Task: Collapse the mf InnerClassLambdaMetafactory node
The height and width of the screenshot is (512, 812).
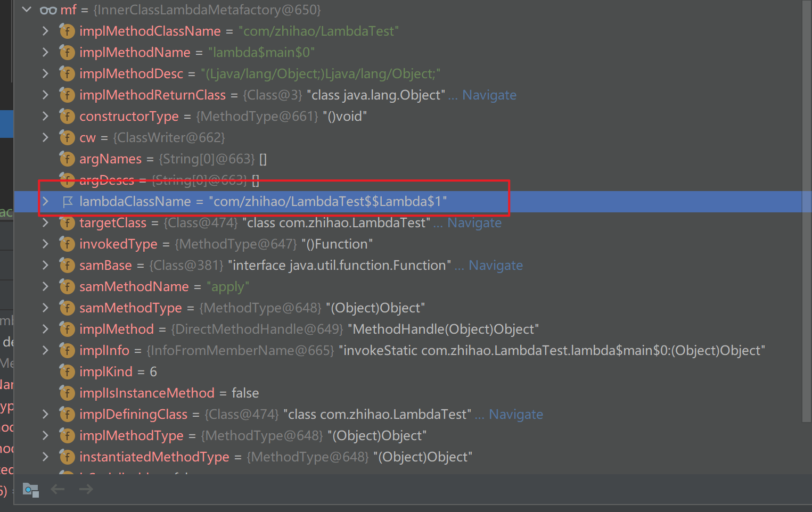Action: [27, 10]
